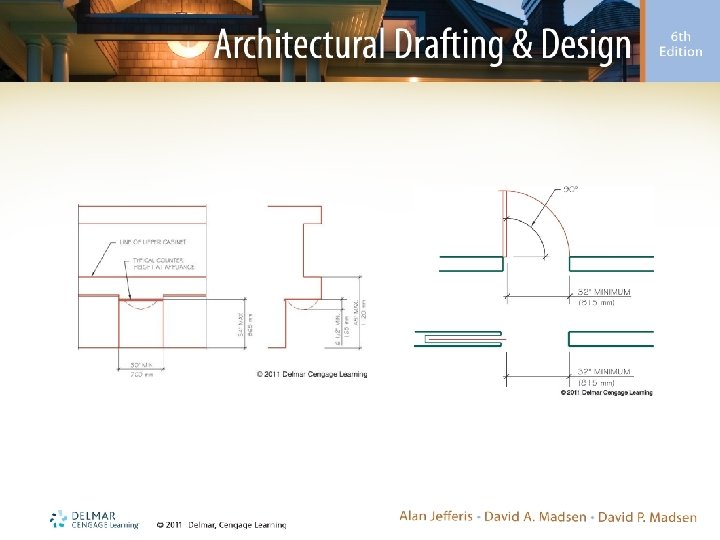Click the Delmar Cengage Learning logo
The width and height of the screenshot is (720, 540).
pos(94,519)
